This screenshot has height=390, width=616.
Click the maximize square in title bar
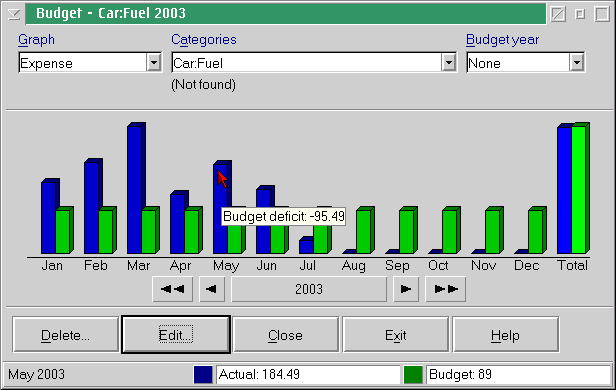click(602, 14)
